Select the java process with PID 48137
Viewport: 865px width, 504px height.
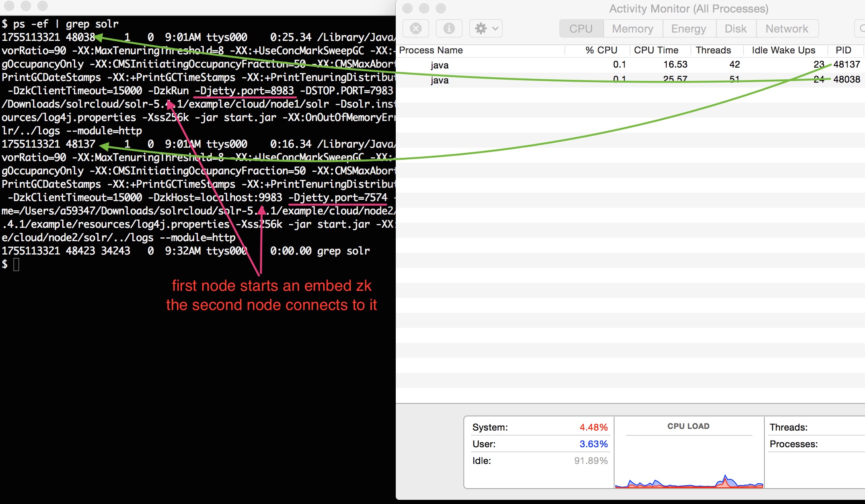[584, 65]
